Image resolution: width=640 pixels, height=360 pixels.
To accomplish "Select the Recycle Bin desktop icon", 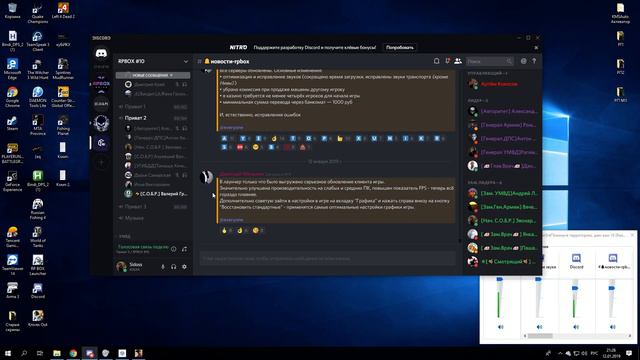I will tap(12, 11).
